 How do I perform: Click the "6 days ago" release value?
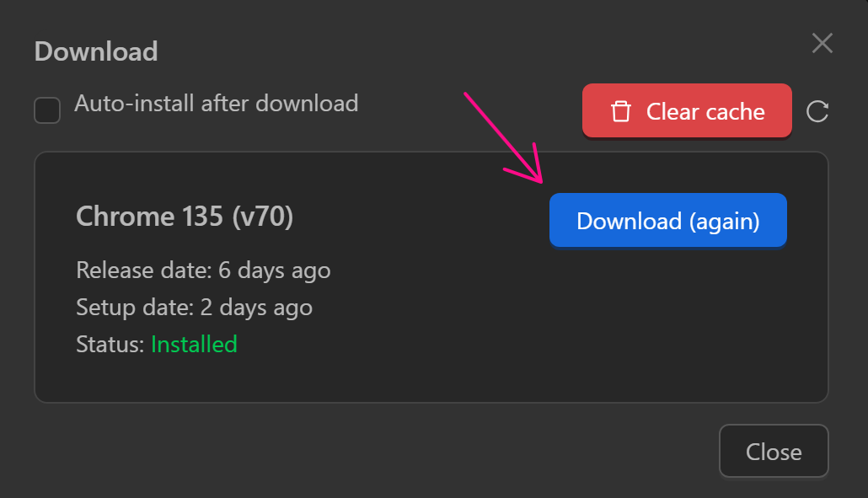pos(274,270)
